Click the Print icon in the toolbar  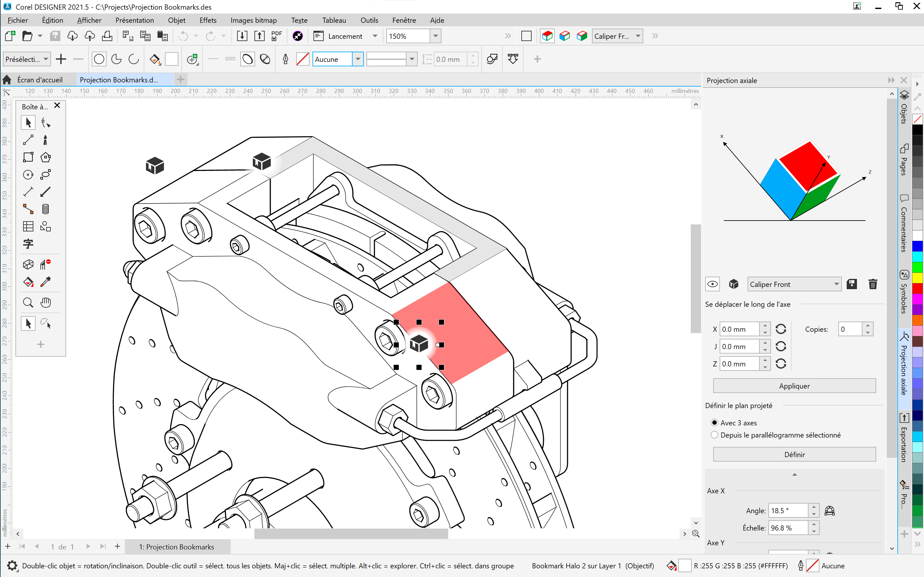click(107, 36)
